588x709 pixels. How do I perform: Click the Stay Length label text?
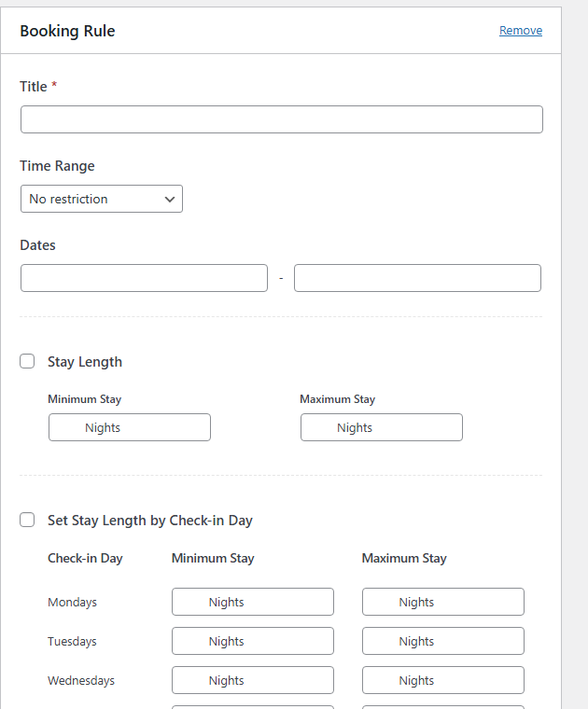85,362
